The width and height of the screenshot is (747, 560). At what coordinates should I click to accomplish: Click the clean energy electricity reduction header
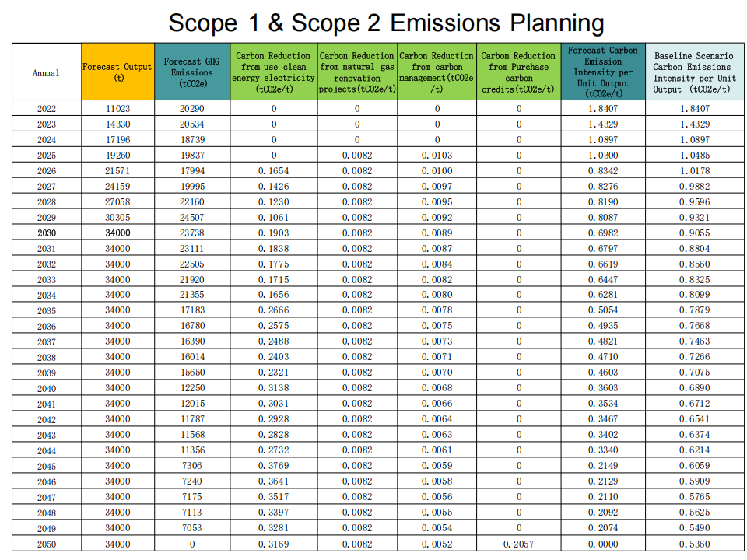pyautogui.click(x=273, y=72)
